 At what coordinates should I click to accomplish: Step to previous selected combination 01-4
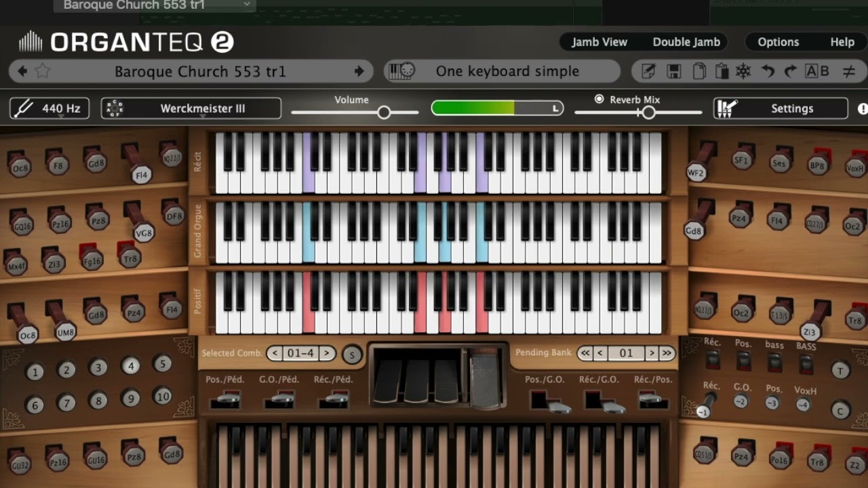(x=274, y=353)
